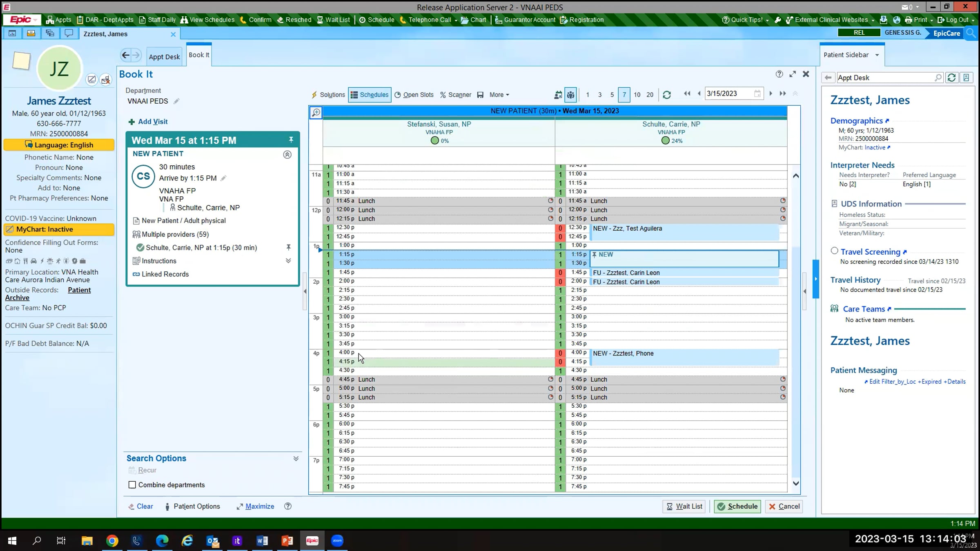Click the help question mark in Book It
The width and height of the screenshot is (980, 551).
[779, 74]
